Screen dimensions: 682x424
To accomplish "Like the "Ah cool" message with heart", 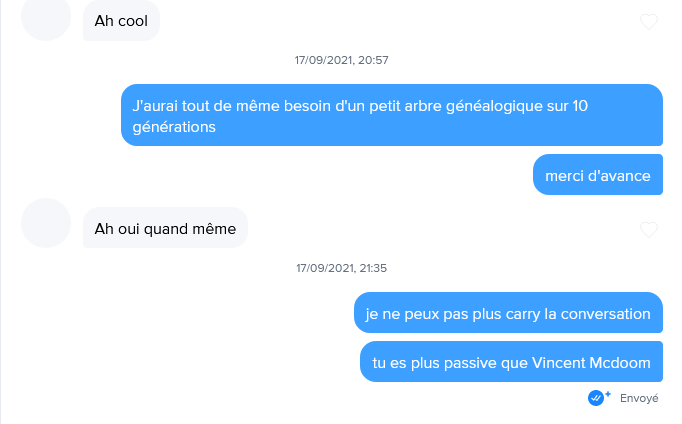I will pyautogui.click(x=649, y=21).
